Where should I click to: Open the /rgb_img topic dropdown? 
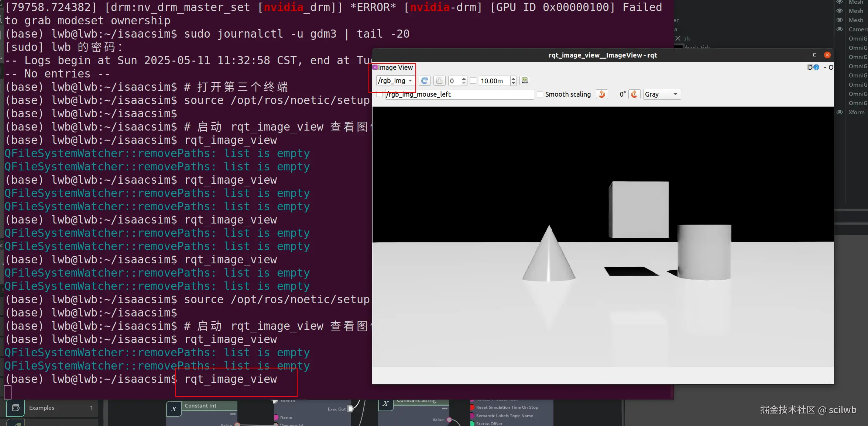(395, 81)
